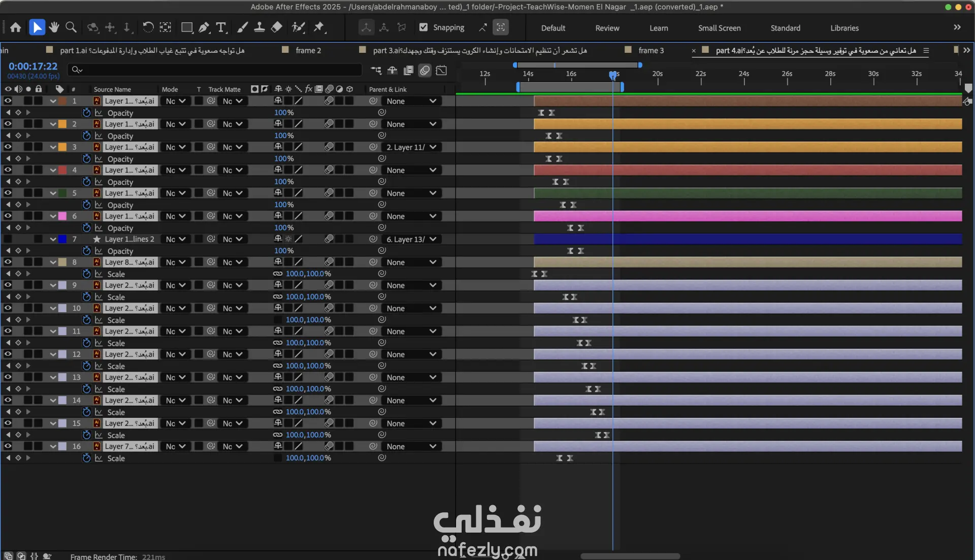This screenshot has width=975, height=560.
Task: Select the Zoom magnifier tool
Action: click(x=71, y=27)
